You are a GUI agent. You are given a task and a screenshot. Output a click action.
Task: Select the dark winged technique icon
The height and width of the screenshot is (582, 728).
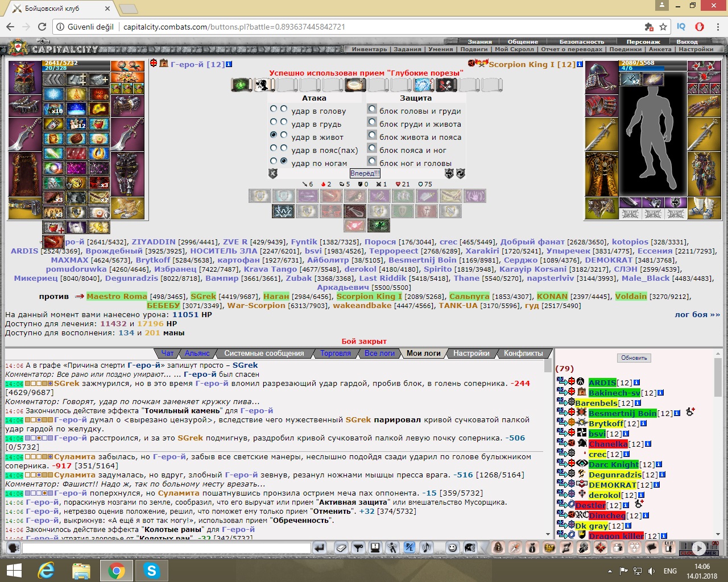point(283,211)
